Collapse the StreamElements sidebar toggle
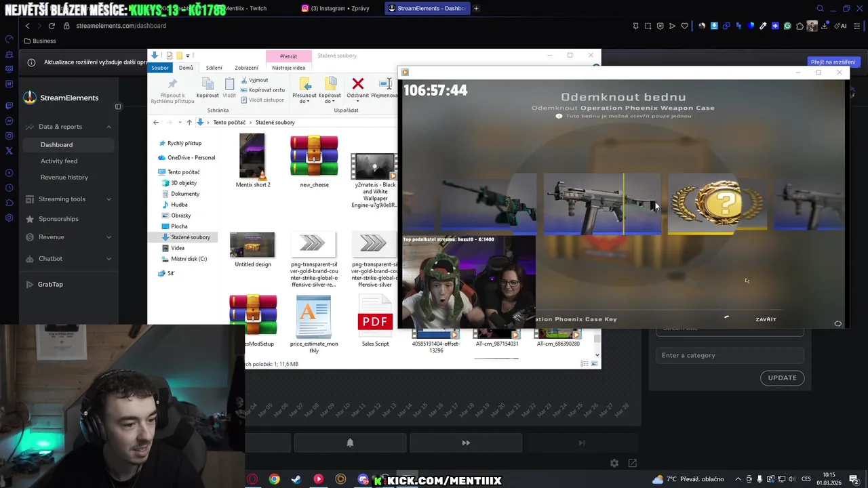868x488 pixels. pyautogui.click(x=117, y=106)
